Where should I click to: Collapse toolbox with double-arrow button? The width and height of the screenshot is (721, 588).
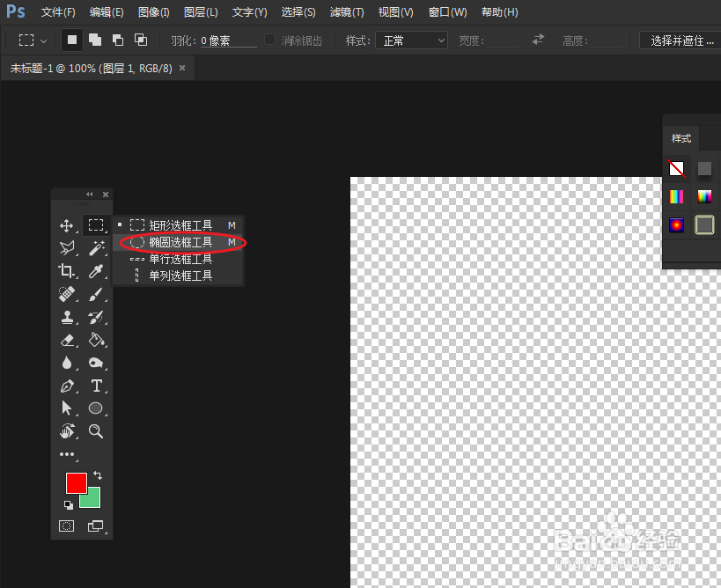tap(90, 194)
